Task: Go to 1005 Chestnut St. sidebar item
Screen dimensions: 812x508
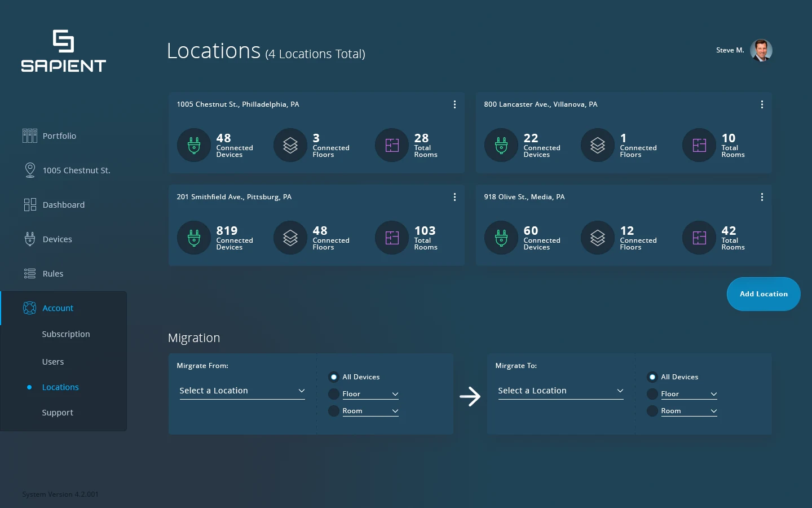Action: (76, 170)
